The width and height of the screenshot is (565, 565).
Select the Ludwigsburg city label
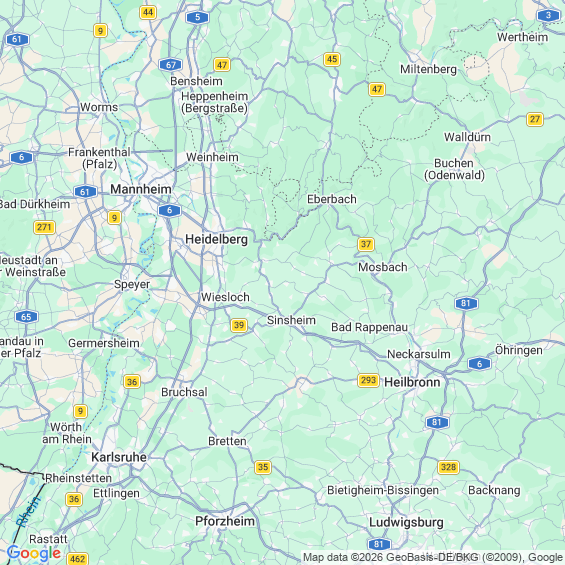(x=406, y=522)
